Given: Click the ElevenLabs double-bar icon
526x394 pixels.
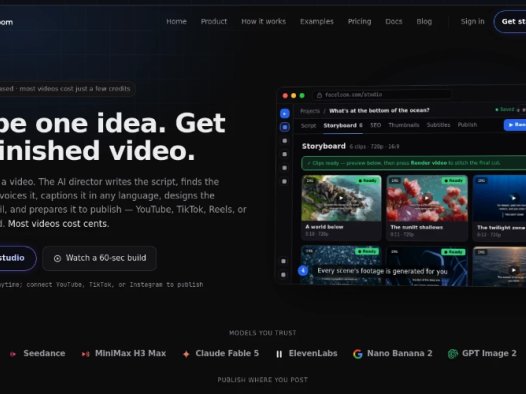Looking at the screenshot, I should pos(279,354).
